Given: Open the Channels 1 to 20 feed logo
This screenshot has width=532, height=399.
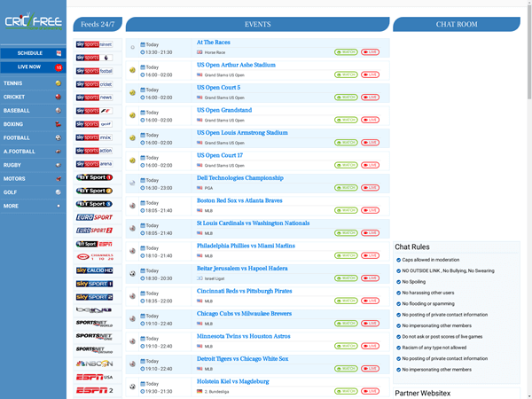Looking at the screenshot, I should (x=94, y=257).
